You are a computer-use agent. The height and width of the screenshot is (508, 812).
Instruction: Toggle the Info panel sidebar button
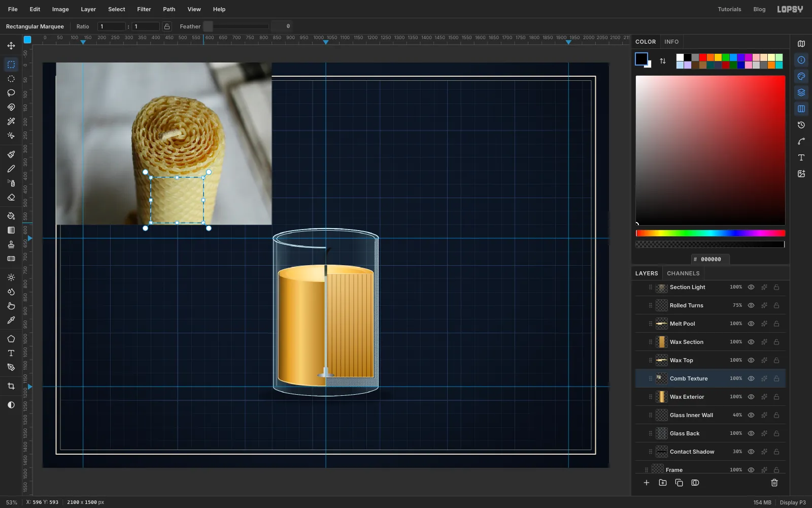coord(801,60)
